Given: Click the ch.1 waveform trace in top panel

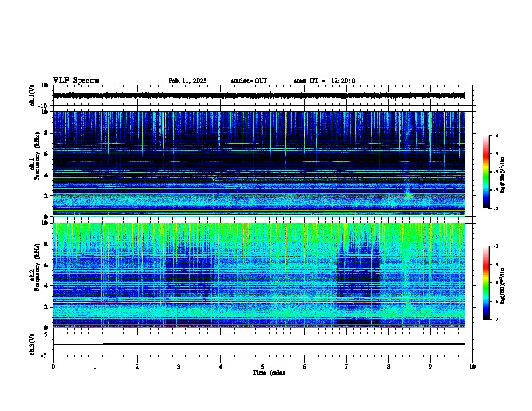Looking at the screenshot, I should pos(259,95).
